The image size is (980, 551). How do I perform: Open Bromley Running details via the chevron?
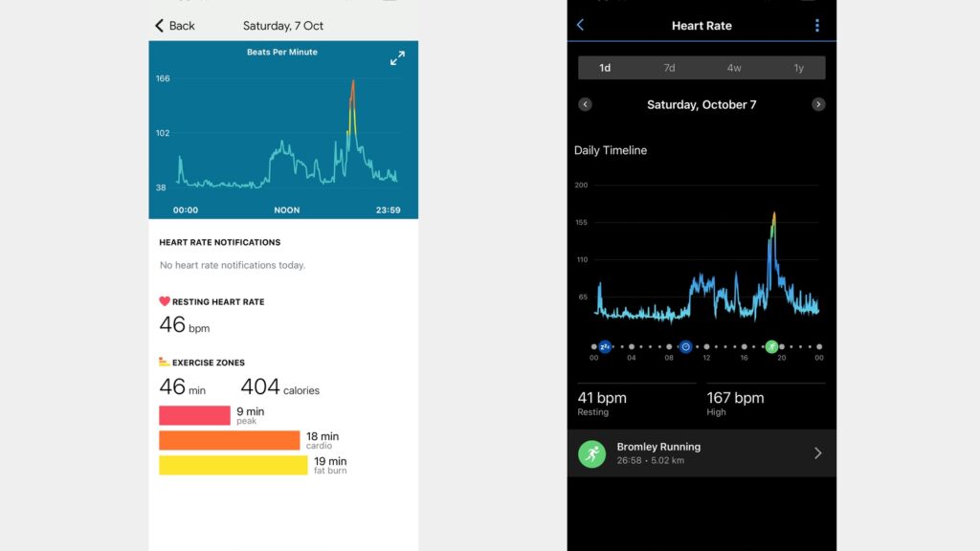coord(817,453)
